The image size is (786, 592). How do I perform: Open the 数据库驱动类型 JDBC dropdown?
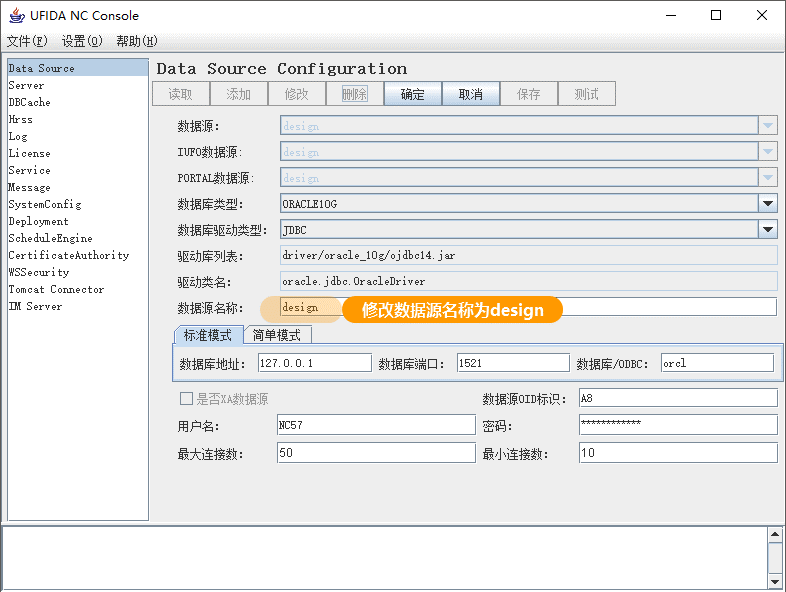pos(767,229)
